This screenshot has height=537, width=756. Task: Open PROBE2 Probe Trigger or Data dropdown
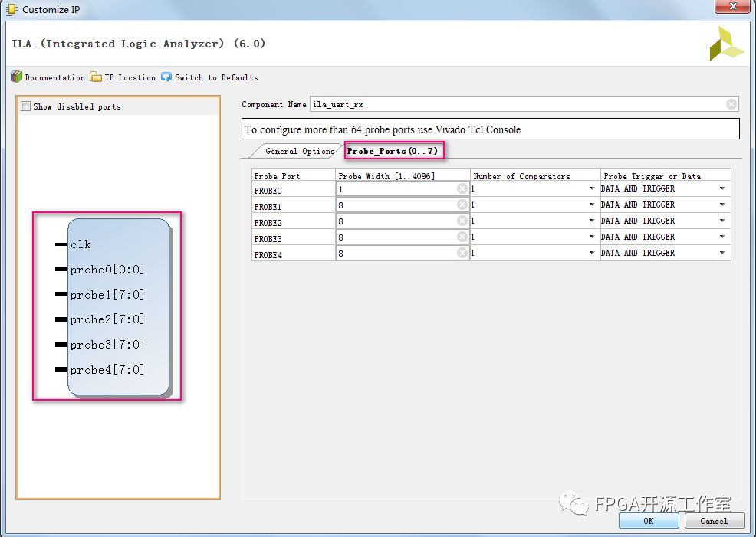(721, 221)
